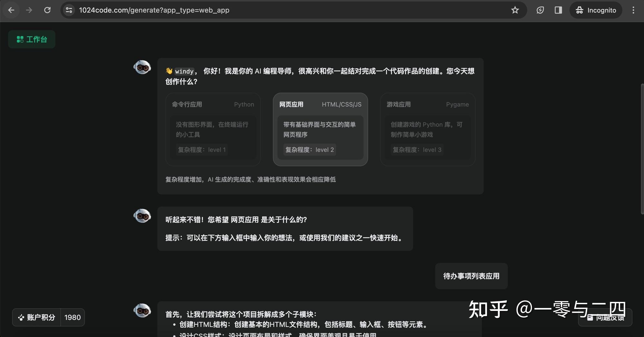Select the 命令行应用 Python option card
This screenshot has height=337, width=644.
[213, 129]
